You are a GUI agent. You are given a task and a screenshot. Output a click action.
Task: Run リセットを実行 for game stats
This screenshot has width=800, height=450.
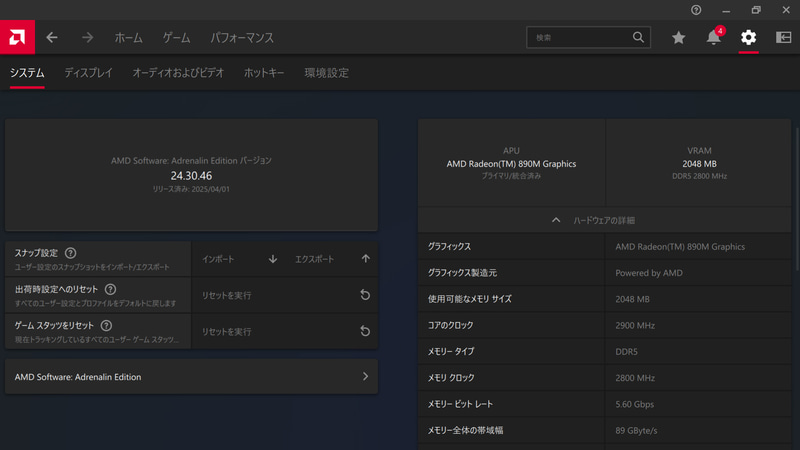[x=227, y=332]
